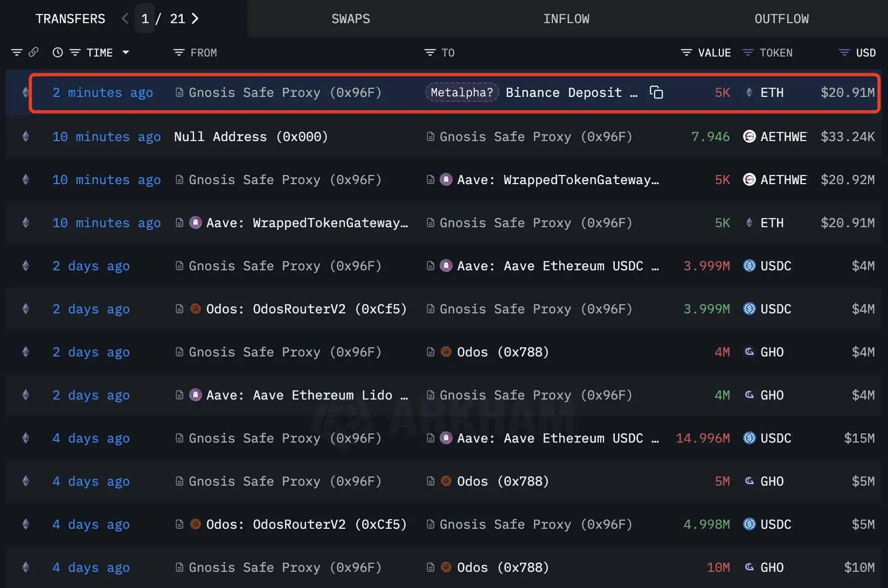
Task: Select the clock icon to change time display
Action: (58, 52)
